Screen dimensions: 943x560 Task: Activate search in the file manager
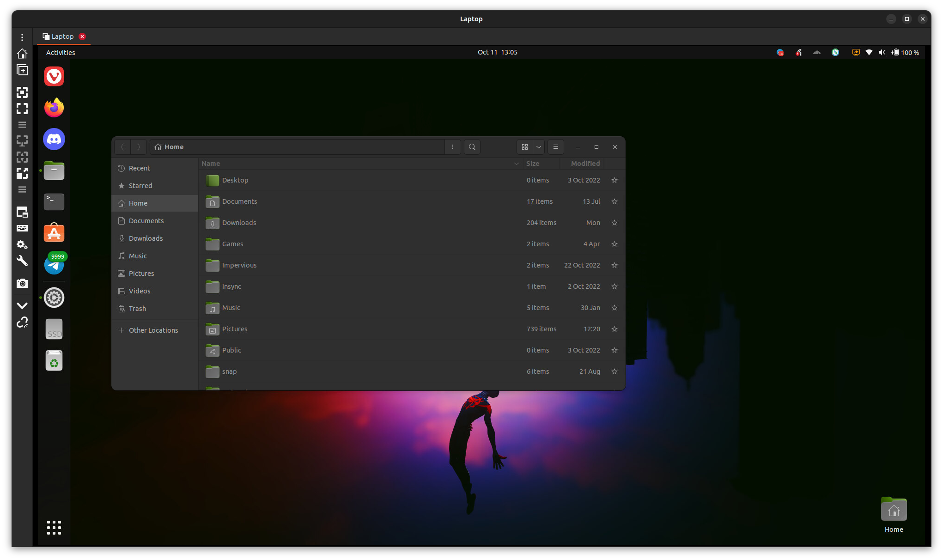click(472, 146)
